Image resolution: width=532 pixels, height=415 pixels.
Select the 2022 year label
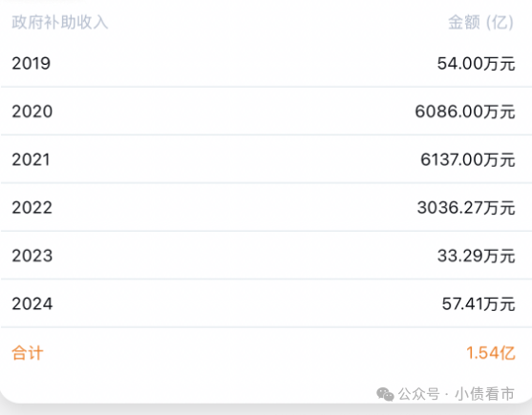[32, 208]
